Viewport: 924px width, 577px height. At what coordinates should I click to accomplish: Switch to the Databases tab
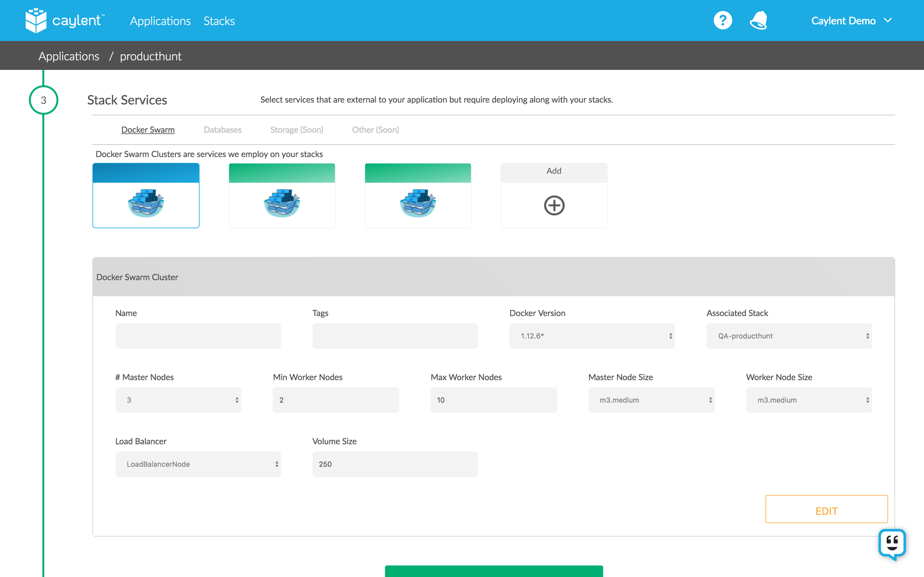(222, 130)
